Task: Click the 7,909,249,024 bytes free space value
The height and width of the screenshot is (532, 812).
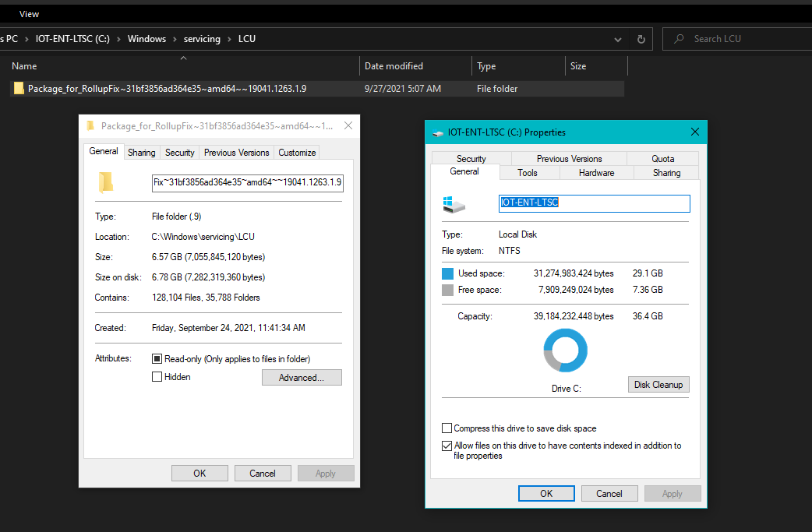Action: coord(576,290)
